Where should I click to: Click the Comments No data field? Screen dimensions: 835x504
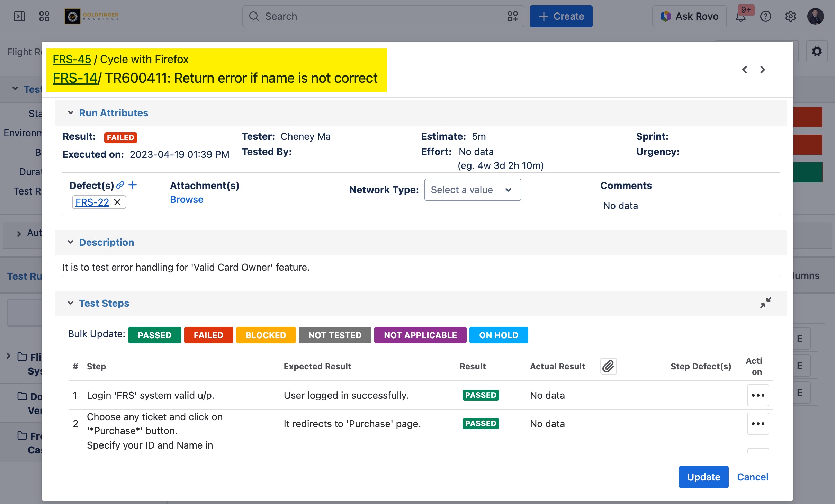(620, 206)
